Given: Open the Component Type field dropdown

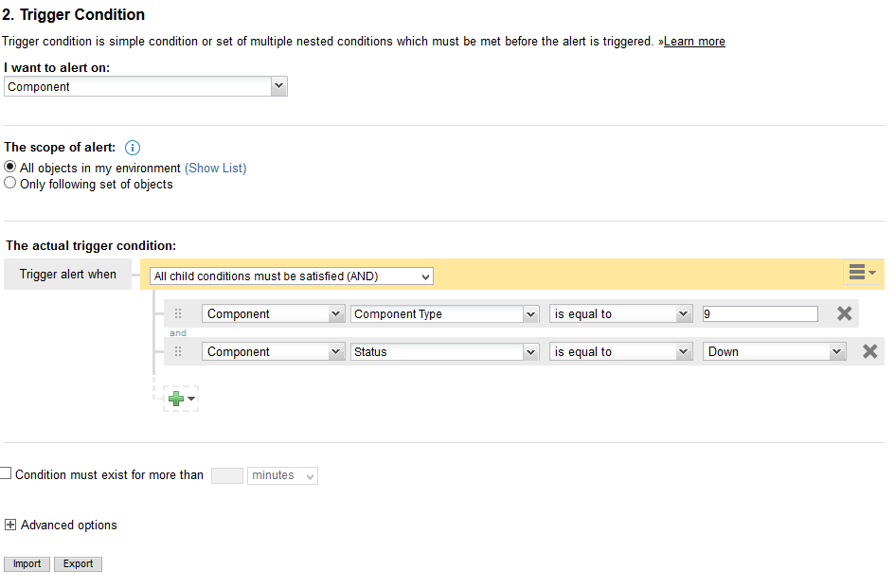Looking at the screenshot, I should tap(443, 313).
